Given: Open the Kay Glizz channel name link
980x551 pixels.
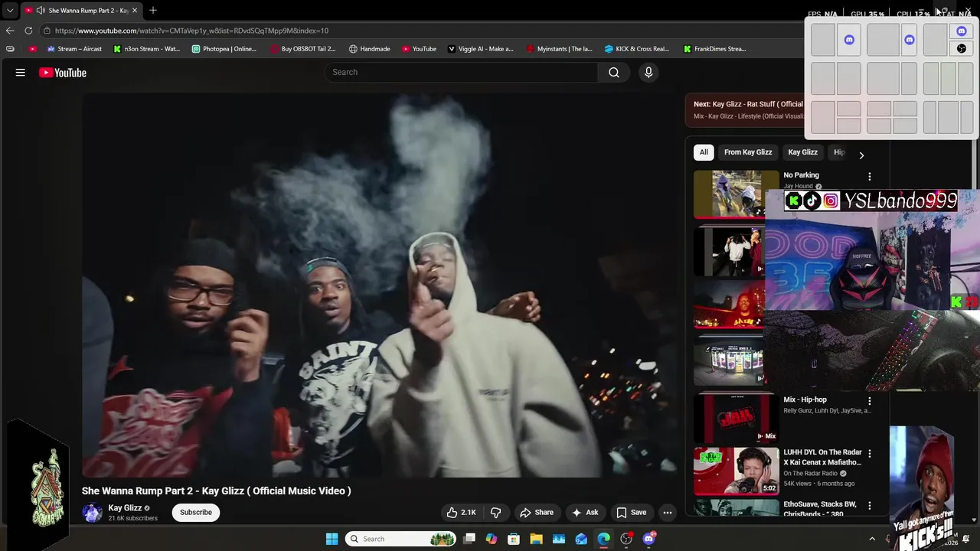Looking at the screenshot, I should (125, 507).
